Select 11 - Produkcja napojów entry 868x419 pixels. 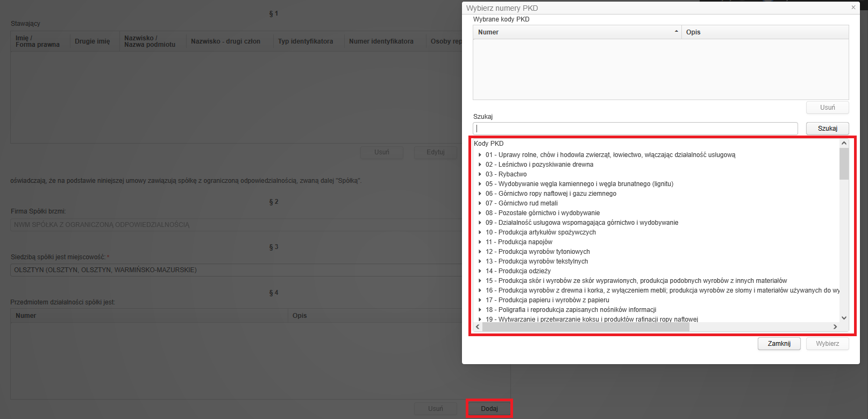coord(519,242)
